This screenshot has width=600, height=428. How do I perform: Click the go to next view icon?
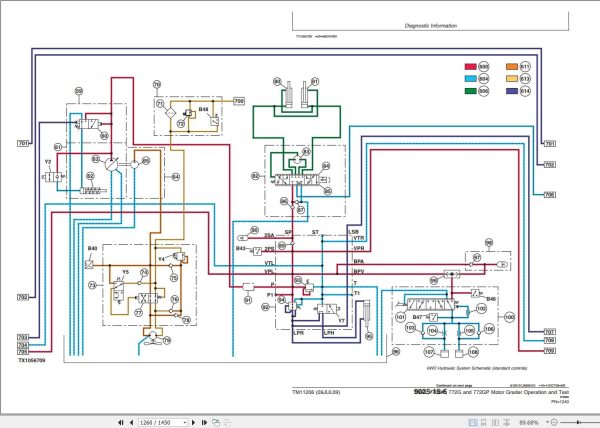(227, 422)
